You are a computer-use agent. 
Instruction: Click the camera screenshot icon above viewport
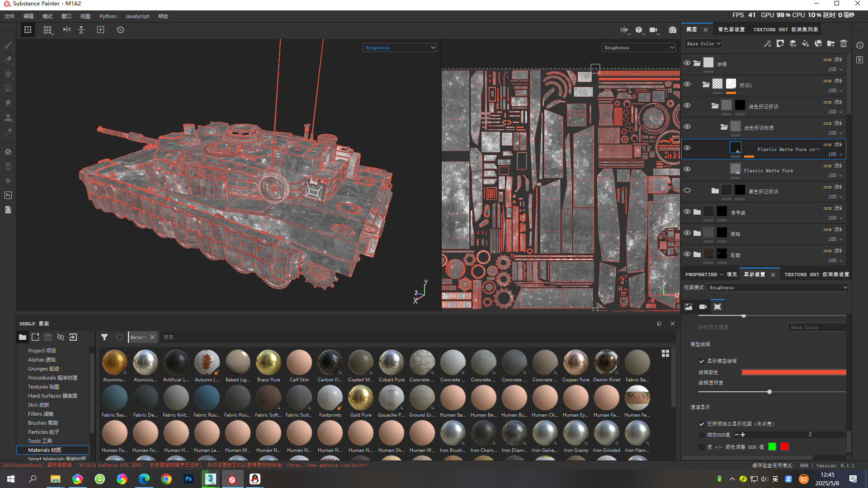(x=673, y=30)
